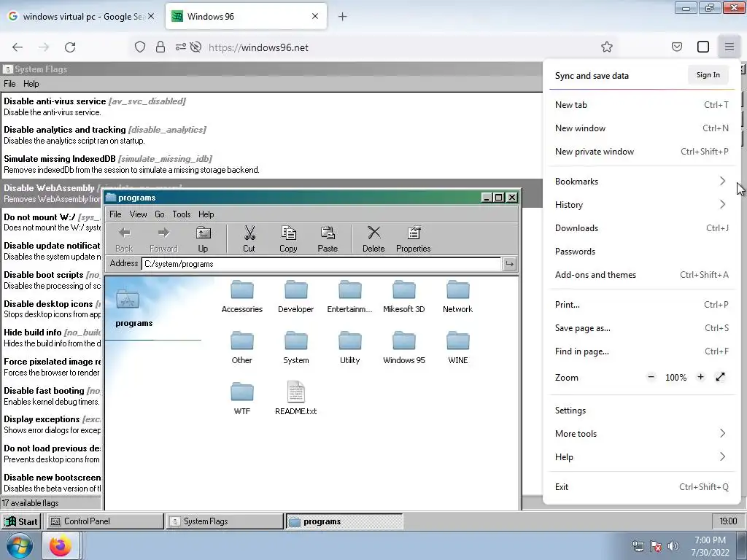Click the programs Address input field
The image size is (747, 560).
[x=321, y=264]
